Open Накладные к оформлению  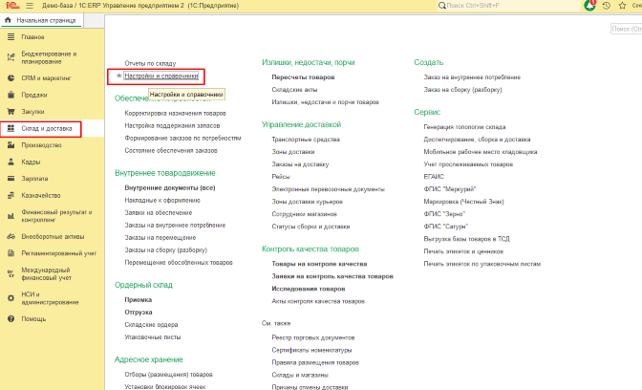162,200
